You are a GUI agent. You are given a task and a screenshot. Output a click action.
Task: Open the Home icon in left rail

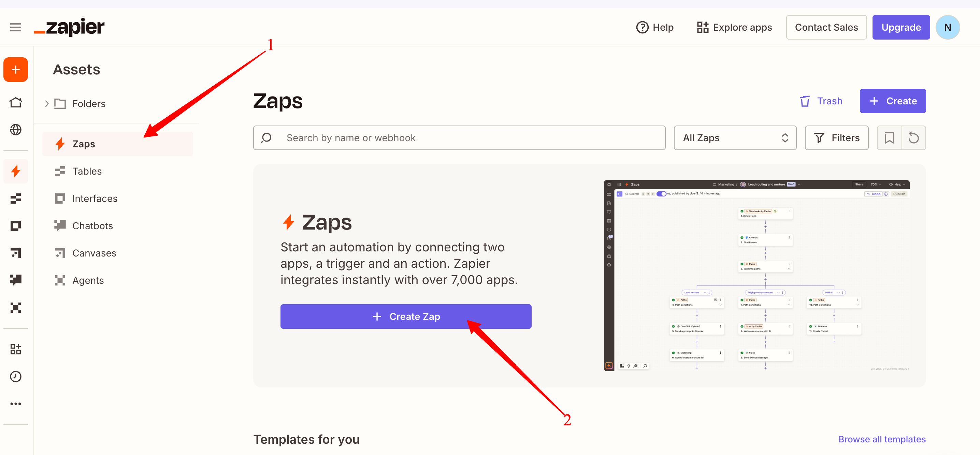pyautogui.click(x=16, y=102)
